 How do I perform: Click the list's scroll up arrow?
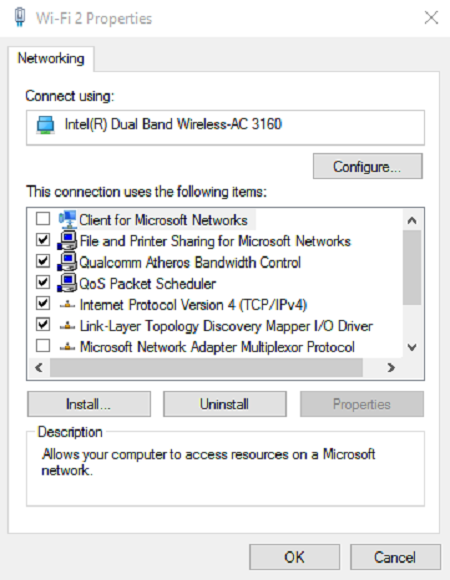point(412,220)
